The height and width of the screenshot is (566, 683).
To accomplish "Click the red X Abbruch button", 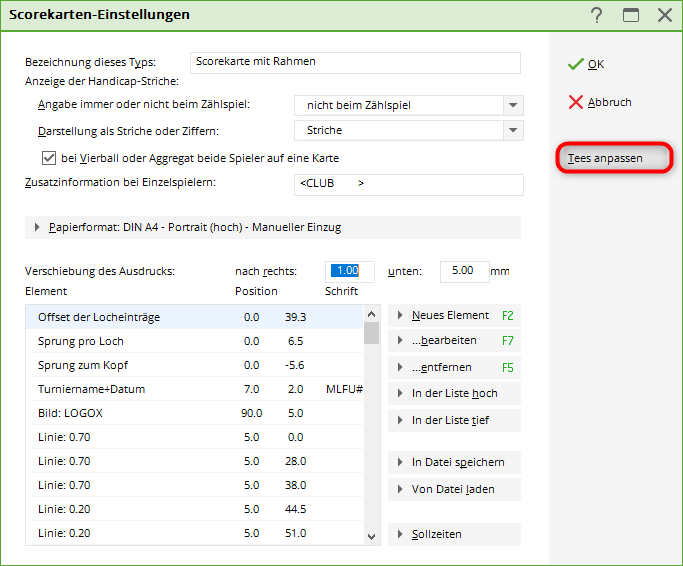I will (x=600, y=102).
